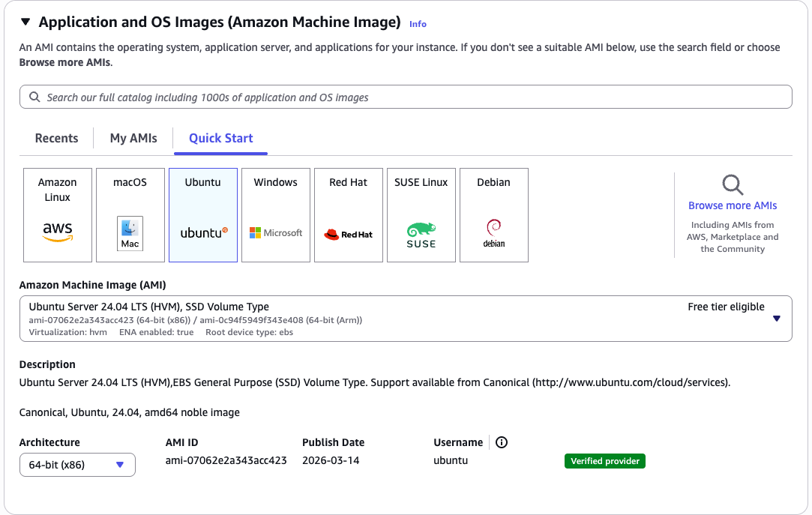Select the Ubuntu logo tile

[x=203, y=215]
